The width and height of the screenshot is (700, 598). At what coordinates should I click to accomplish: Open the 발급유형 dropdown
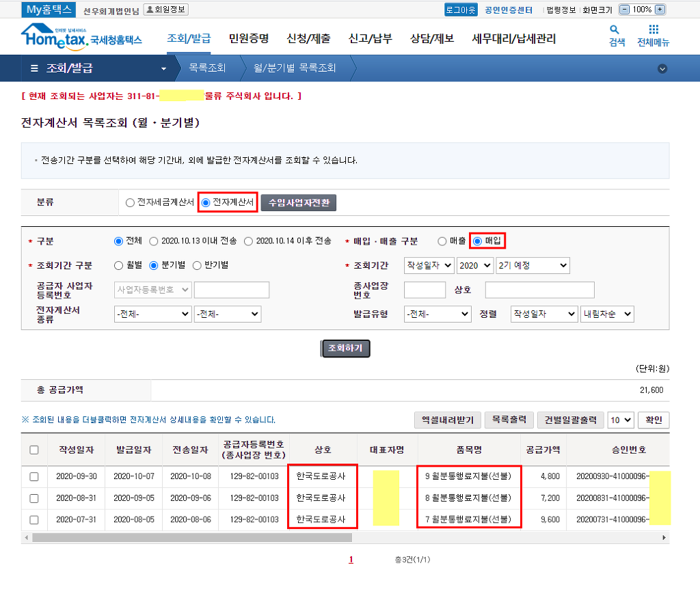pos(437,314)
